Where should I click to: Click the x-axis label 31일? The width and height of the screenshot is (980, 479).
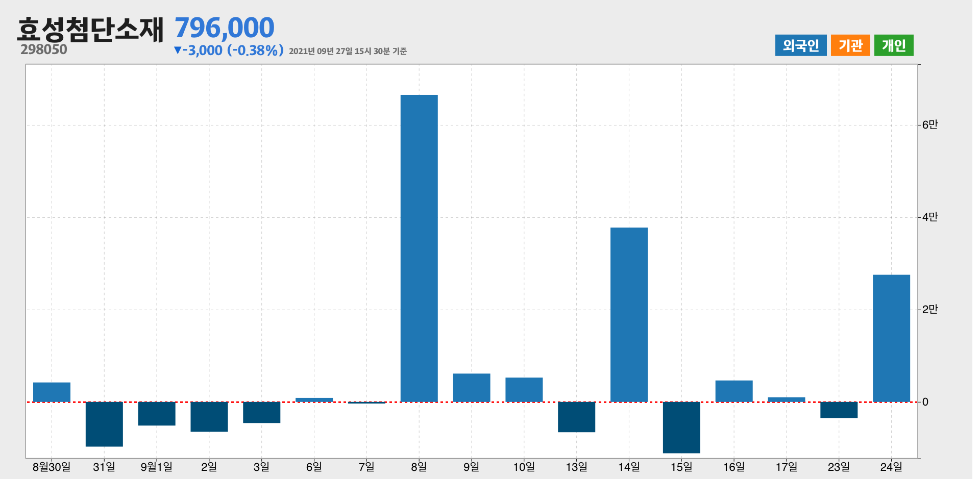pos(104,467)
